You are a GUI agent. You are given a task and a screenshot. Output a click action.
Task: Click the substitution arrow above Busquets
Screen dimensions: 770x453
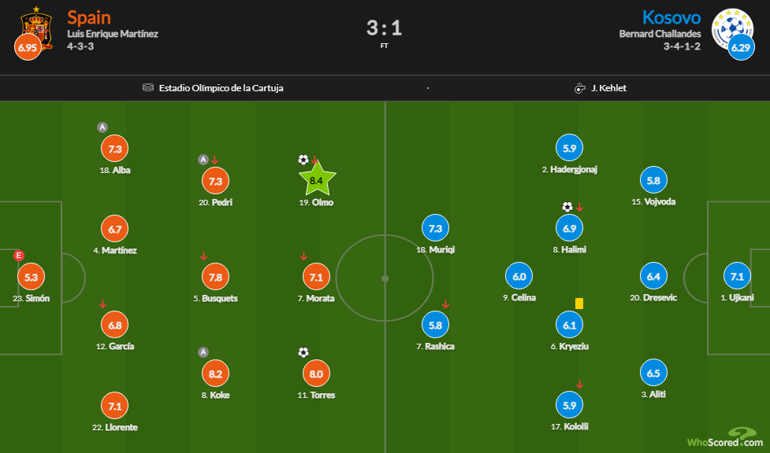[203, 256]
